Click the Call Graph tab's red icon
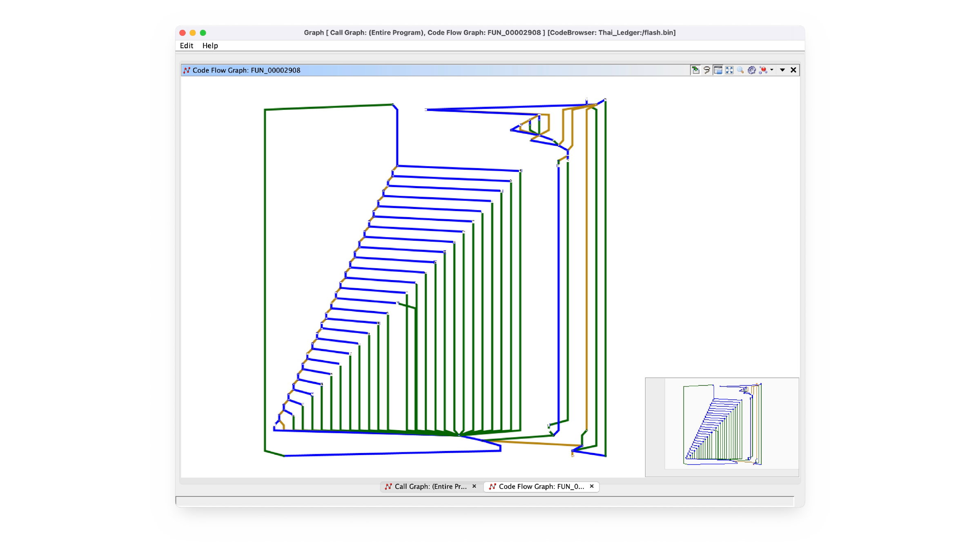The width and height of the screenshot is (980, 551). click(388, 487)
